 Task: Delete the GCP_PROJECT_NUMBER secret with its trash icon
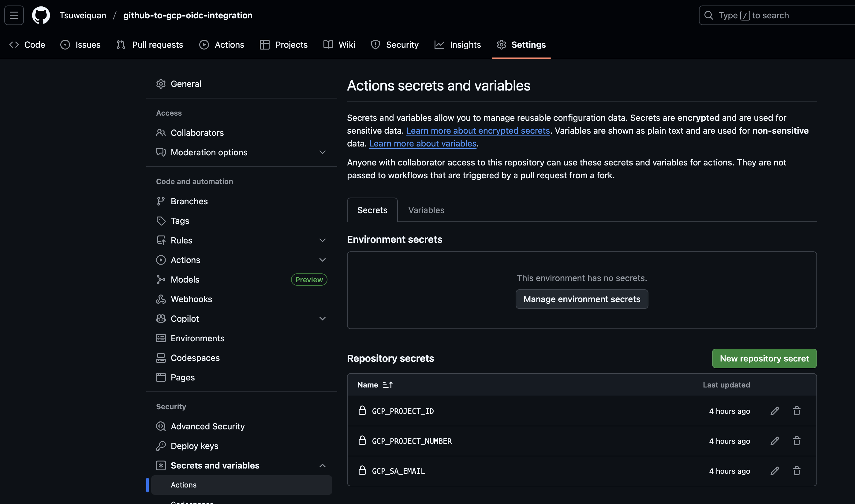(x=797, y=441)
